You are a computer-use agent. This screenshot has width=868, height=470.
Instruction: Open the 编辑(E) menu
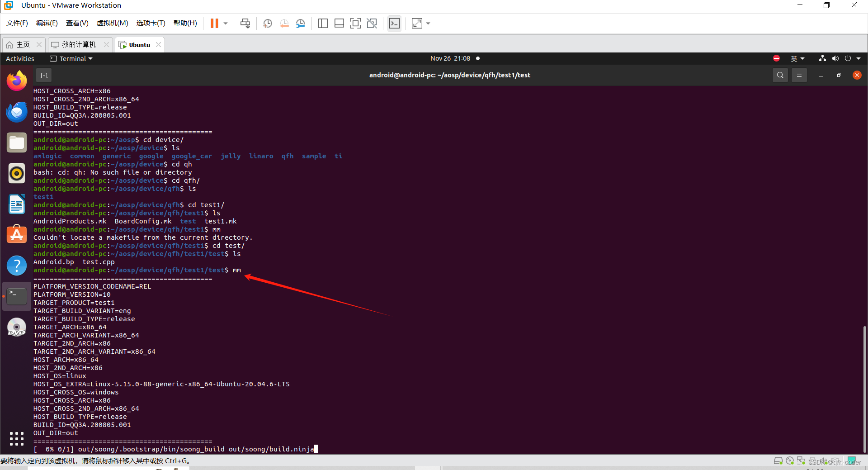(47, 23)
